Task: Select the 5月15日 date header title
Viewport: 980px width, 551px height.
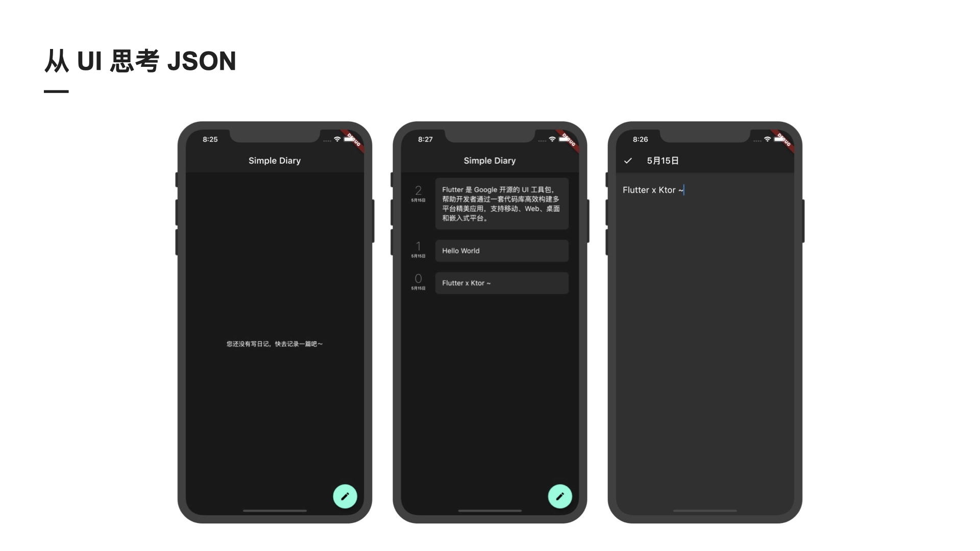Action: [663, 161]
